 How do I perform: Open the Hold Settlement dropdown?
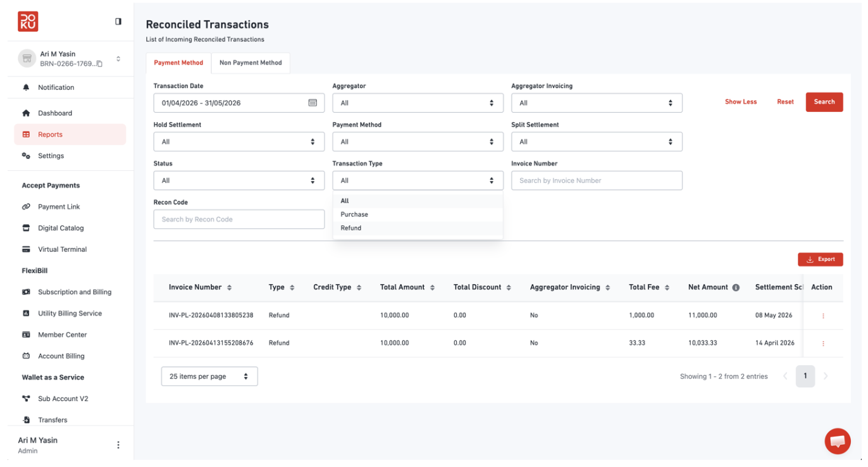click(239, 142)
